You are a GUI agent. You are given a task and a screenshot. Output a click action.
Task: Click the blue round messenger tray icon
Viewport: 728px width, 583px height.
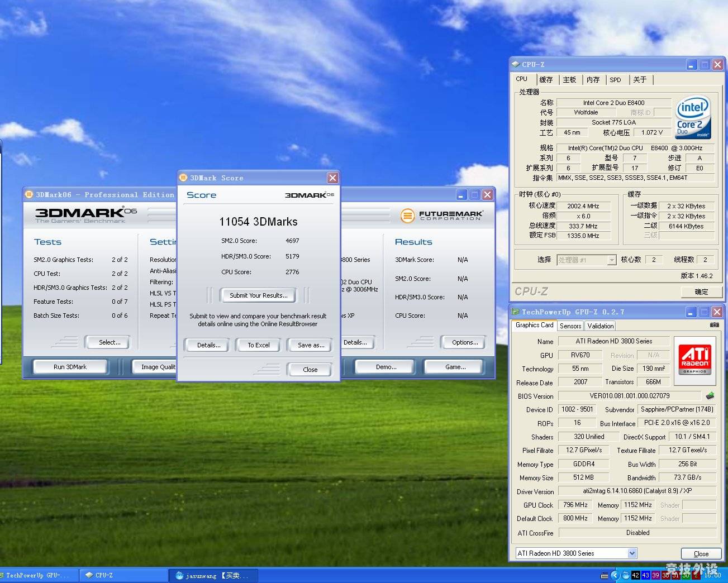tap(626, 575)
